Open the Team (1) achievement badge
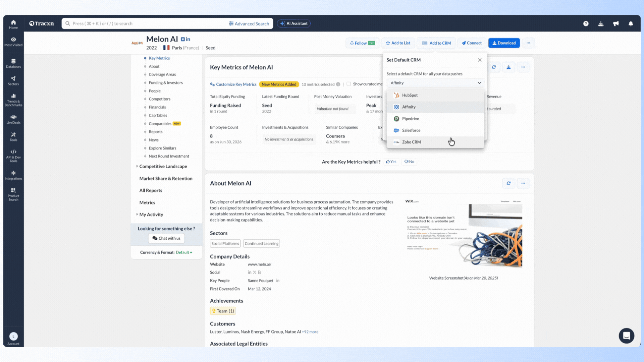 pyautogui.click(x=223, y=311)
